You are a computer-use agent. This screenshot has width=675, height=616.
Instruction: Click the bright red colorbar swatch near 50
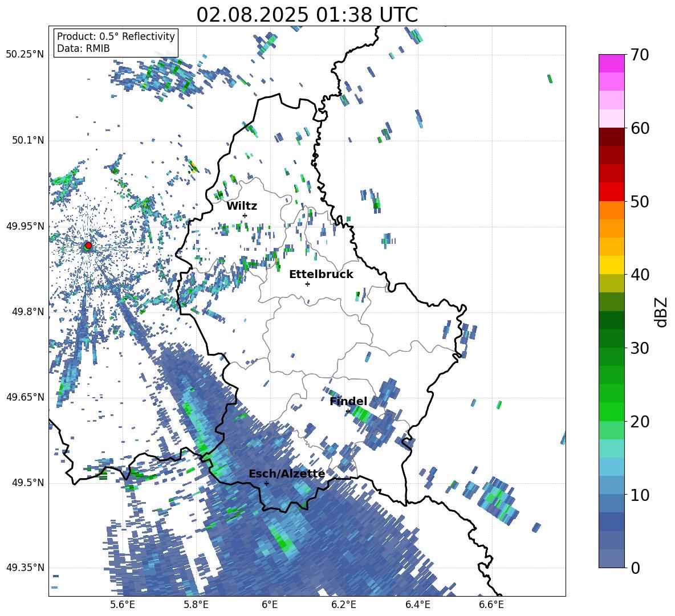click(611, 192)
